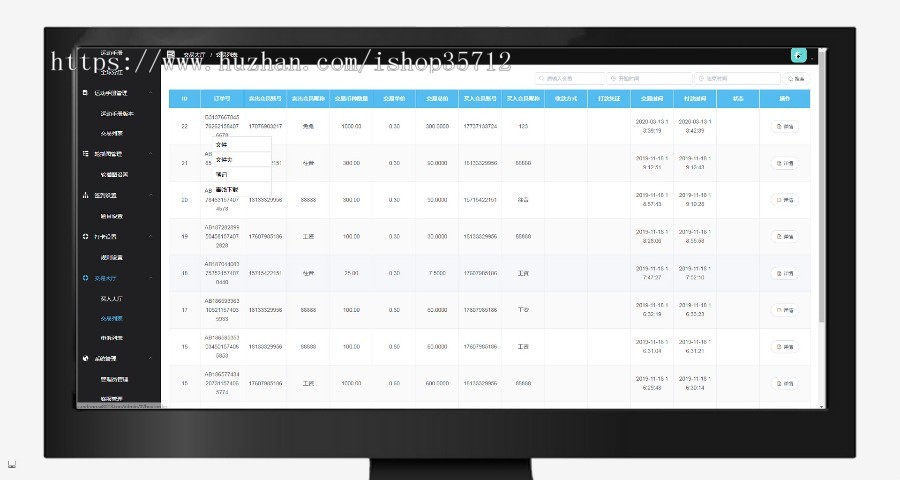Screen dimensions: 900x480
Task: Click the ID column header
Action: [184, 99]
